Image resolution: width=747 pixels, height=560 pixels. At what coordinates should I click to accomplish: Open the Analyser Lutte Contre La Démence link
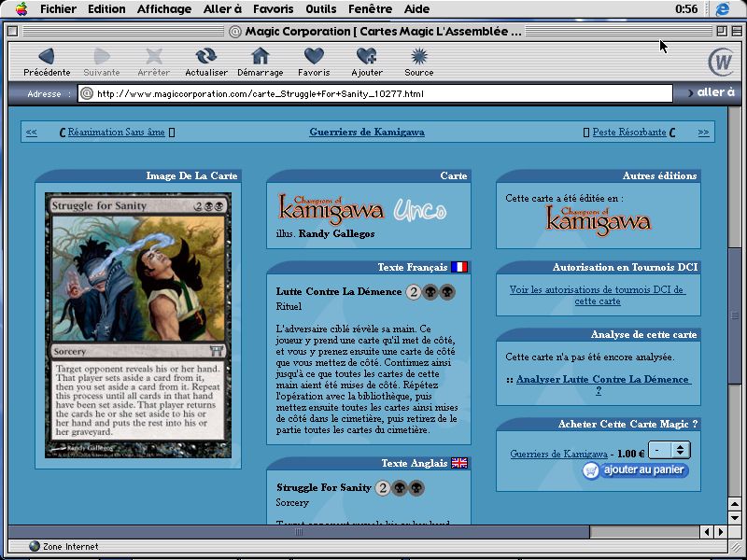click(603, 380)
